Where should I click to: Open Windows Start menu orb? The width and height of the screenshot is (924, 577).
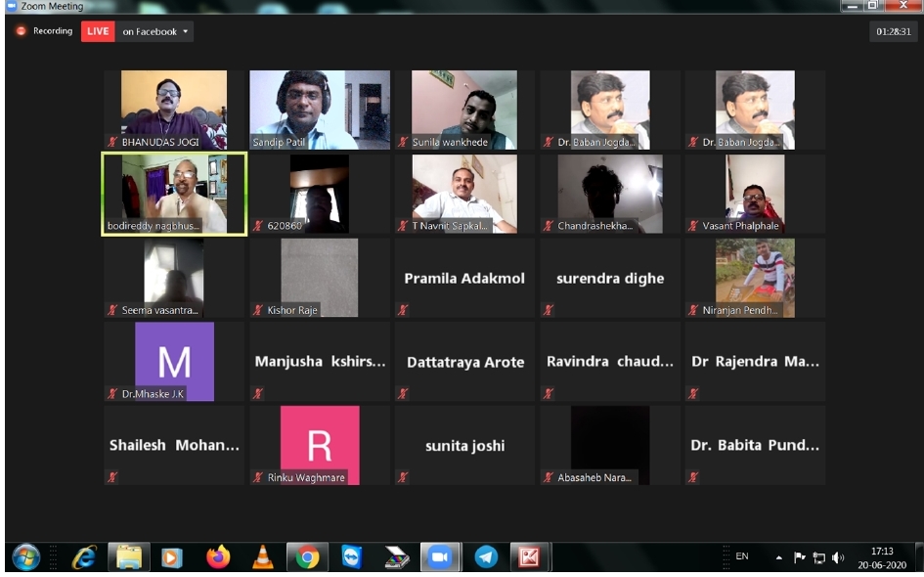pyautogui.click(x=26, y=557)
